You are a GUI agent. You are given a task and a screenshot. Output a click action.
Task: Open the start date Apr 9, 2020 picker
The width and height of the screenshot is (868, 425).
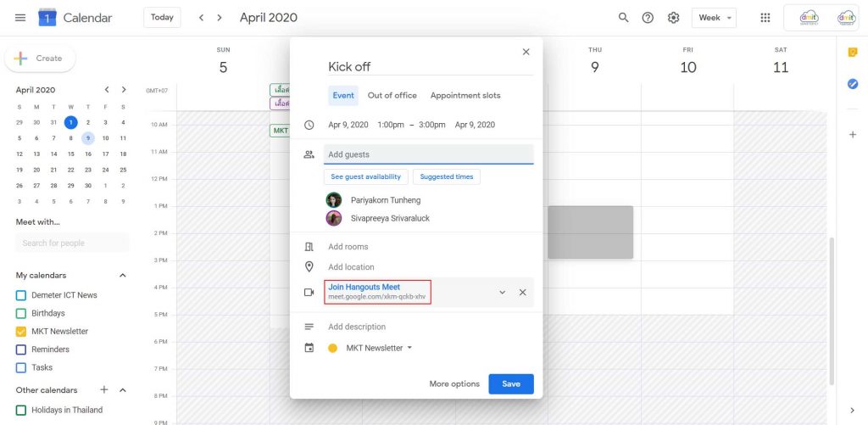(348, 125)
